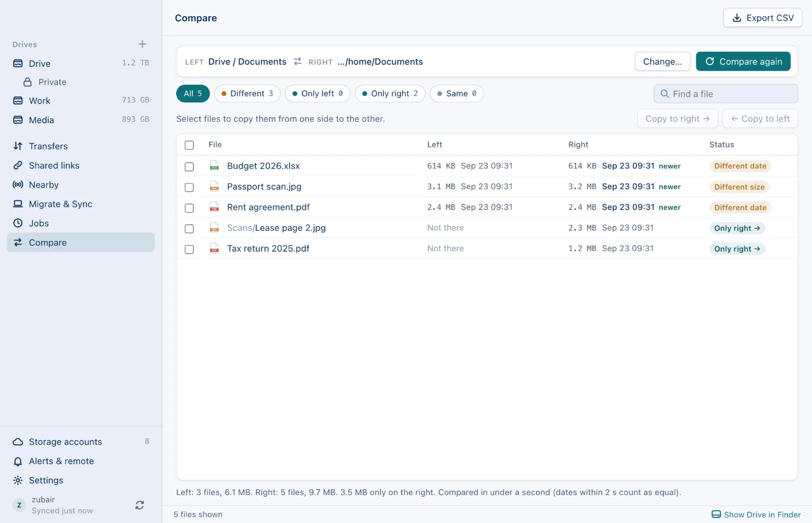Click the Storage accounts count 8
The width and height of the screenshot is (812, 523).
(x=147, y=441)
